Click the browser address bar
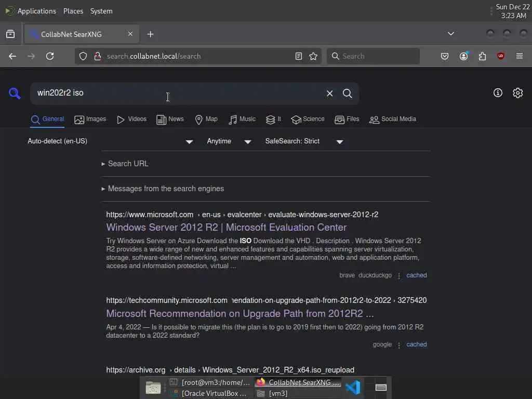This screenshot has height=399, width=532. (x=198, y=56)
